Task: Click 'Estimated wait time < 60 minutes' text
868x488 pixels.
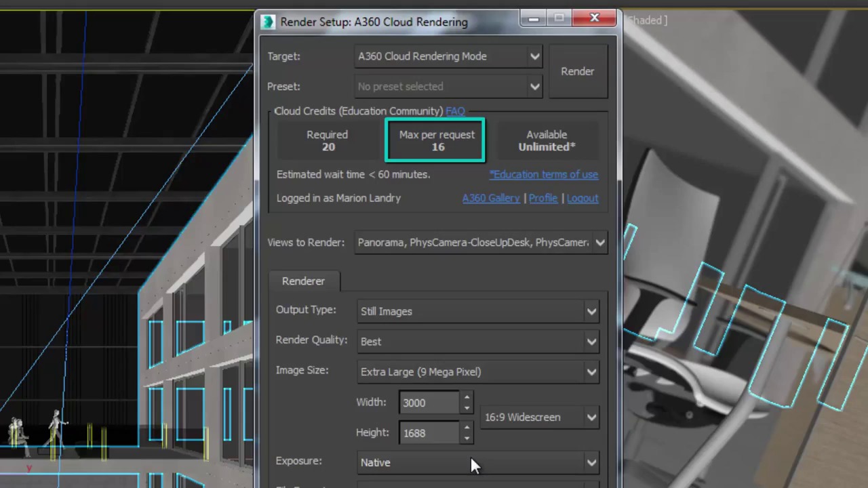Action: tap(353, 174)
